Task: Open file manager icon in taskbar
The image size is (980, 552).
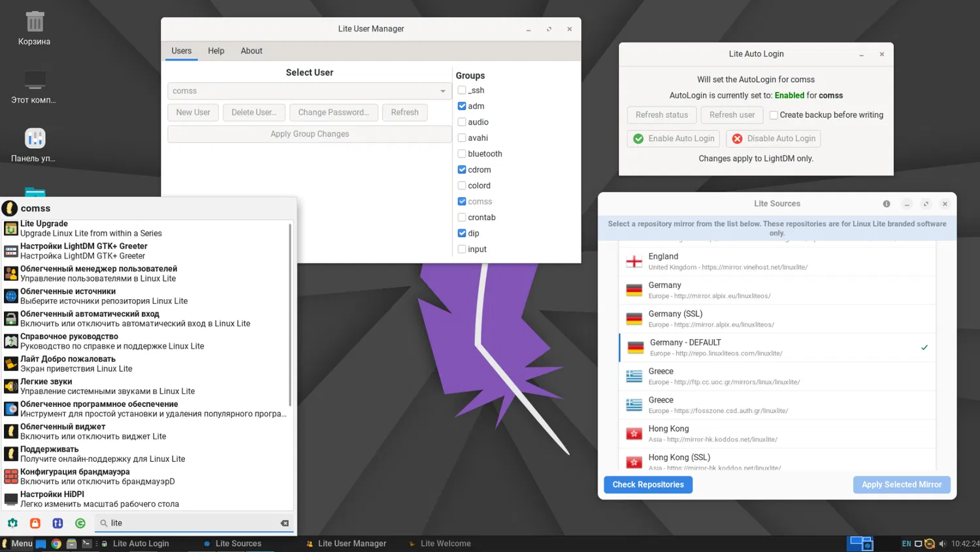Action: click(x=71, y=544)
